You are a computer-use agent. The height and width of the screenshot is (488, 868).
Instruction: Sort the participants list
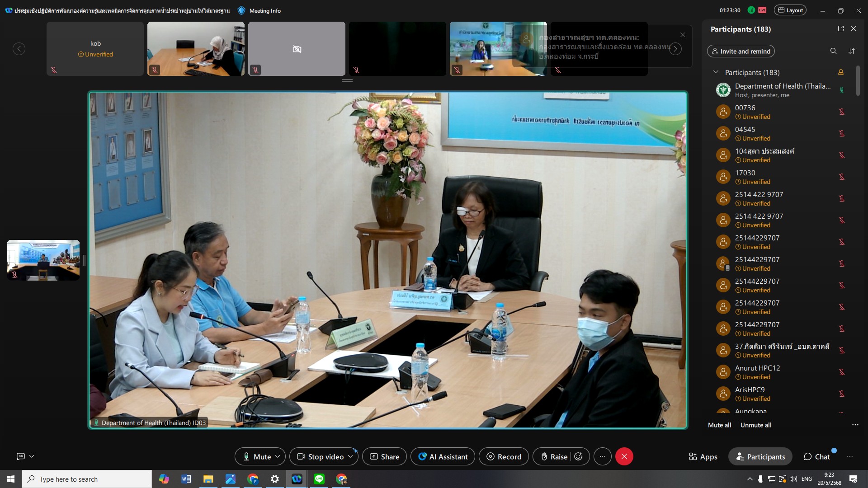point(852,51)
